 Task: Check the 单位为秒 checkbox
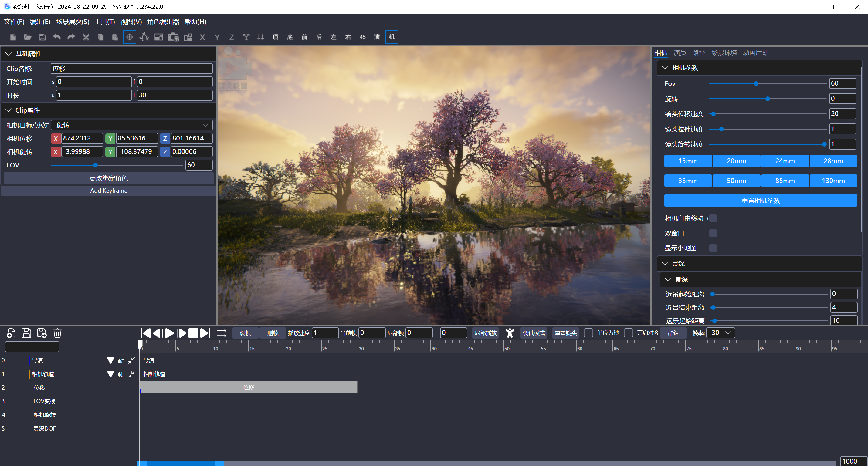point(588,333)
